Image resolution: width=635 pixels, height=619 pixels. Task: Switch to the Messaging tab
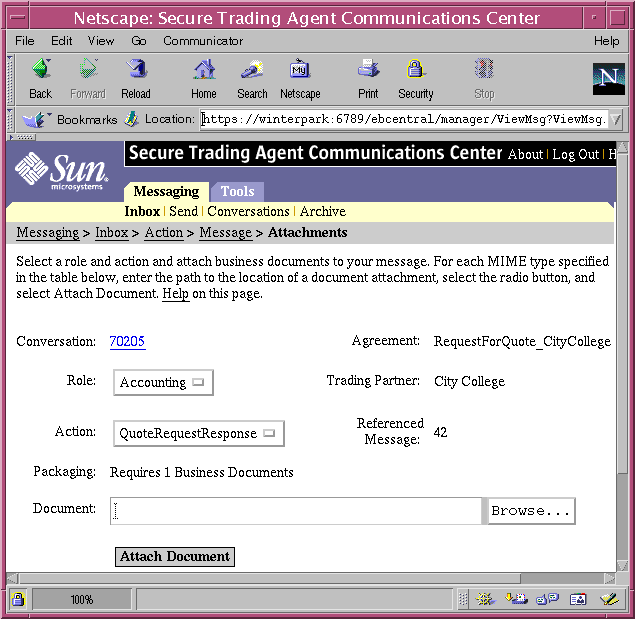tap(166, 192)
